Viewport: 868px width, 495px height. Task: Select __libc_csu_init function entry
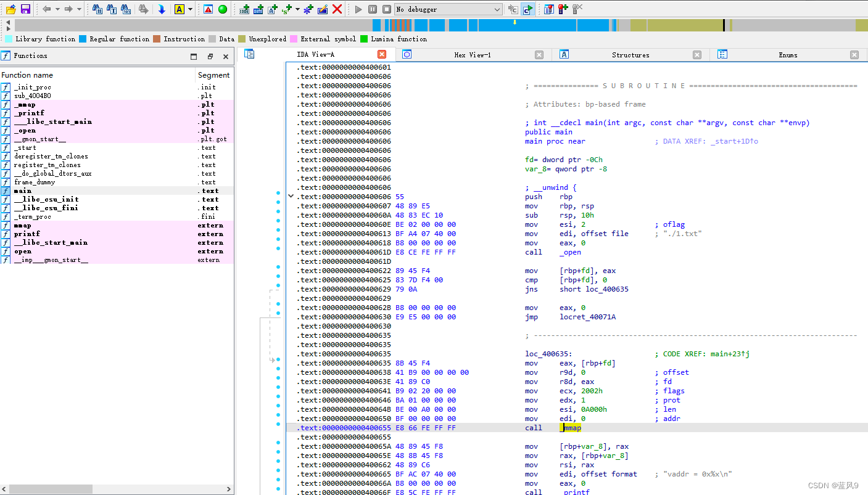[x=117, y=200]
